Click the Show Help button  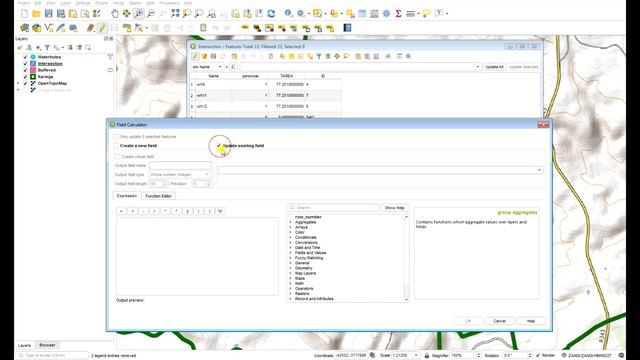click(x=395, y=208)
